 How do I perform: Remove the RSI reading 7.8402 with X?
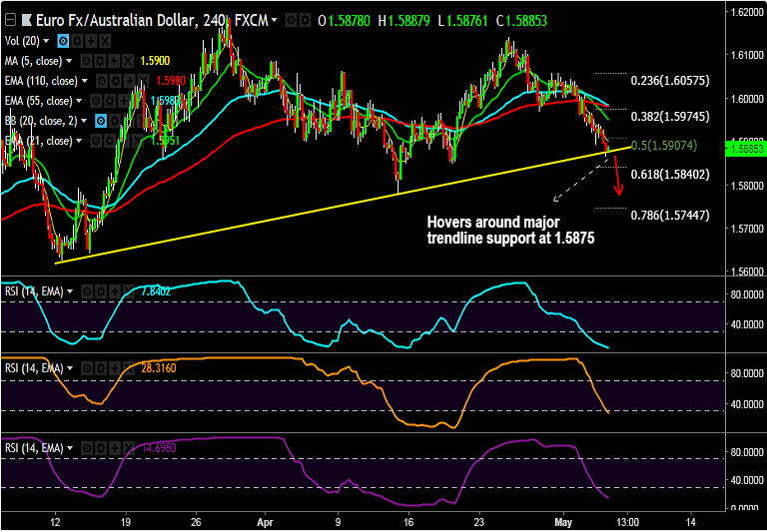point(129,291)
